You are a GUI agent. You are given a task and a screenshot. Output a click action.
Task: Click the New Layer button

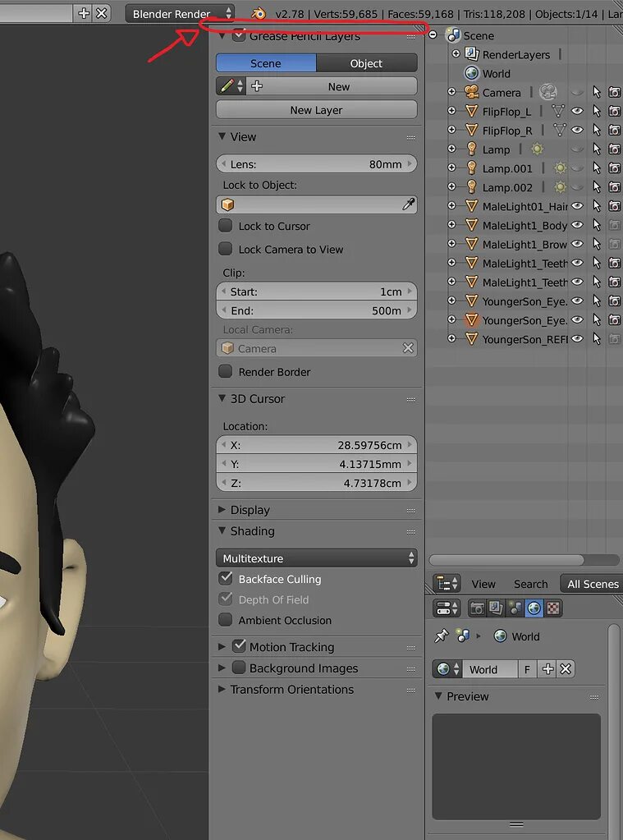(317, 110)
